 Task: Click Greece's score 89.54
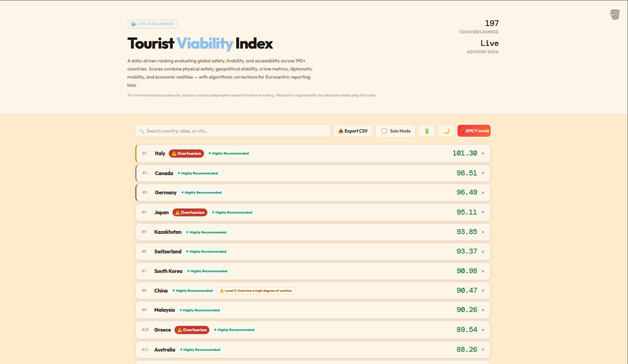point(467,330)
